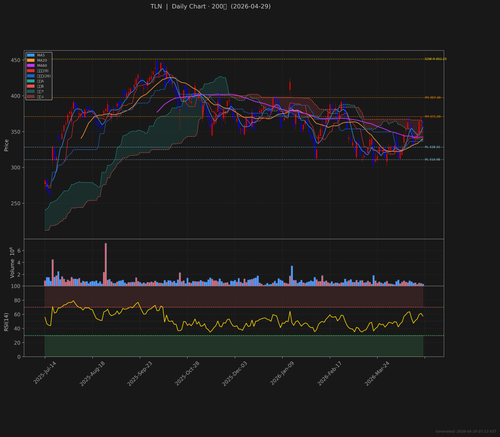Click the dark teal swatch in legend's eighth row
The width and height of the screenshot is (500, 437).
coord(31,91)
